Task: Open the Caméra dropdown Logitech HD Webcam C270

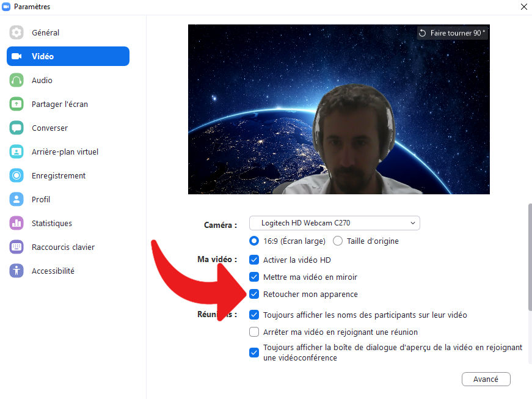Action: tap(335, 223)
